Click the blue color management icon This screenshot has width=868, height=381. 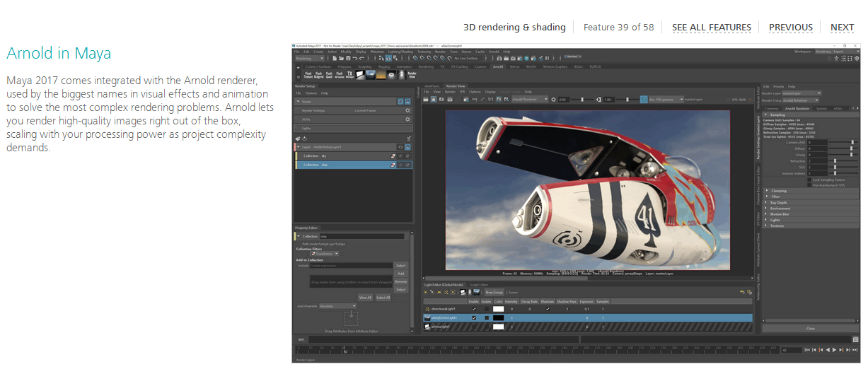644,100
